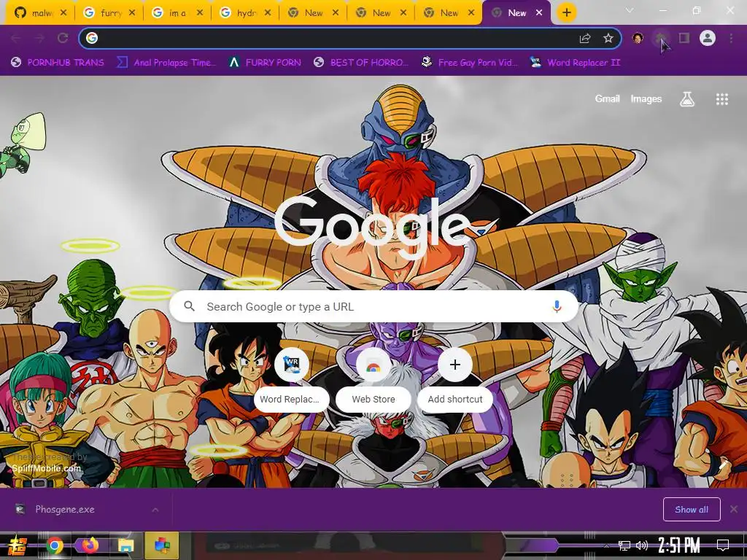Viewport: 747px width, 560px height.
Task: Click the share page icon in address bar
Action: point(585,38)
